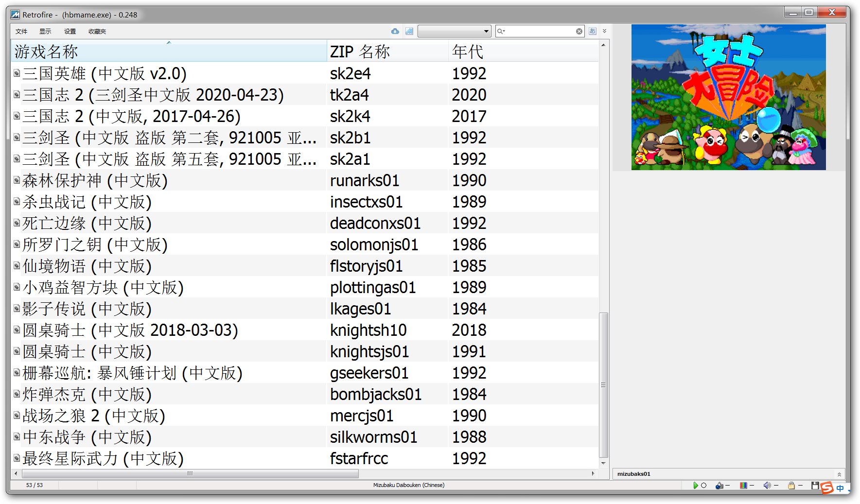Viewport: 860px width, 504px height.
Task: Click ZIP name solomonjs01
Action: 374,244
